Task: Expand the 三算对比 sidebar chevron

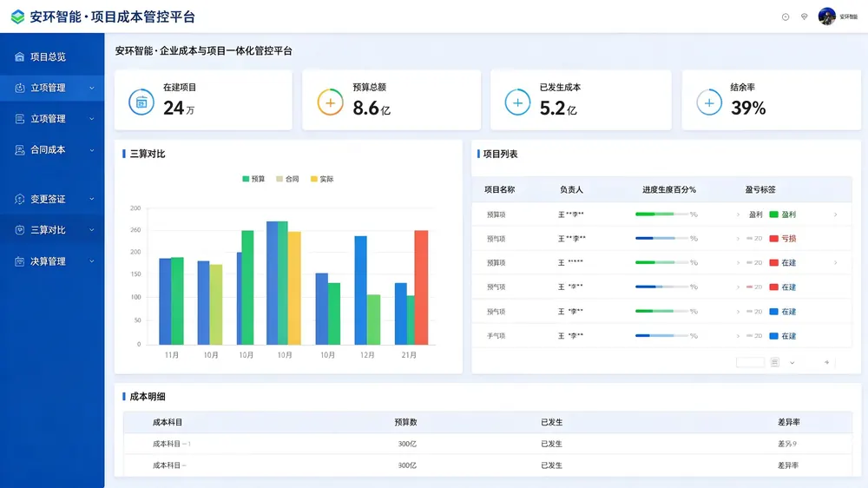Action: coord(92,230)
